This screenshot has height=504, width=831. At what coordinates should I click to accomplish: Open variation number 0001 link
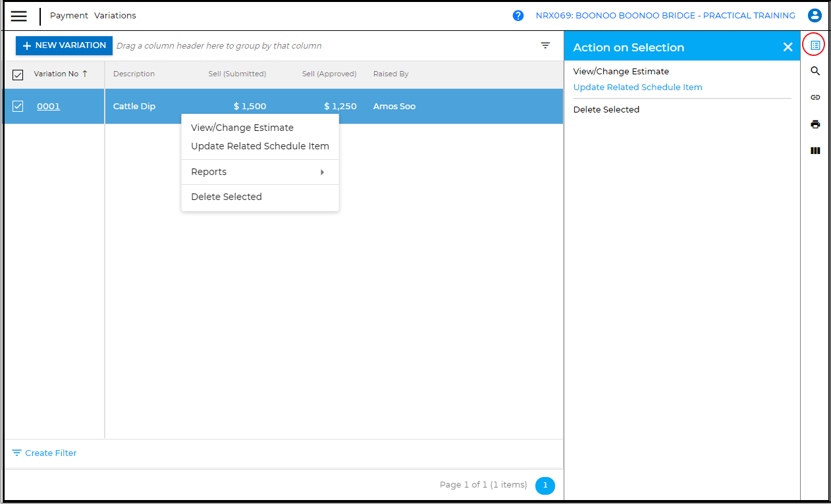48,106
